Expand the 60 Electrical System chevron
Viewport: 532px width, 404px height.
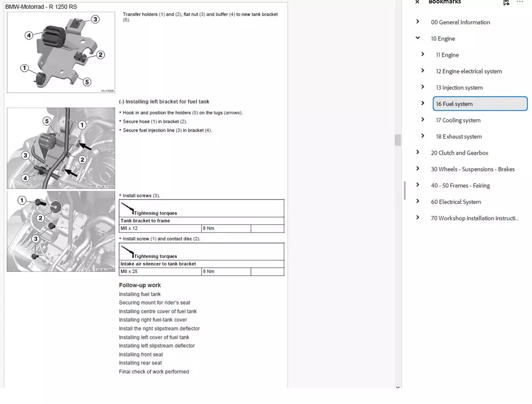click(x=418, y=201)
